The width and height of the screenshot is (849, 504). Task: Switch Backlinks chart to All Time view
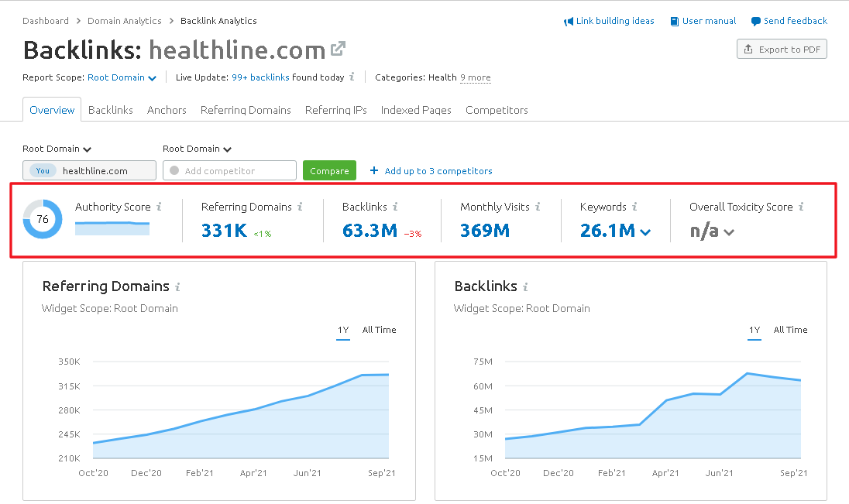click(791, 330)
